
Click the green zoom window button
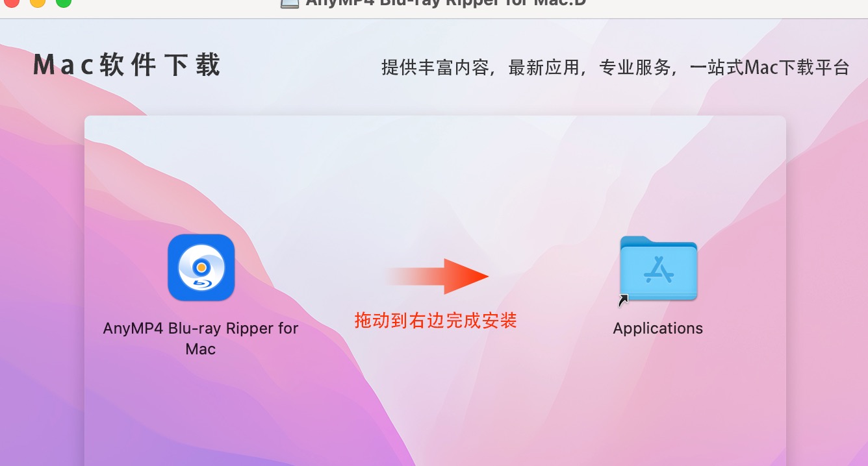click(x=64, y=2)
